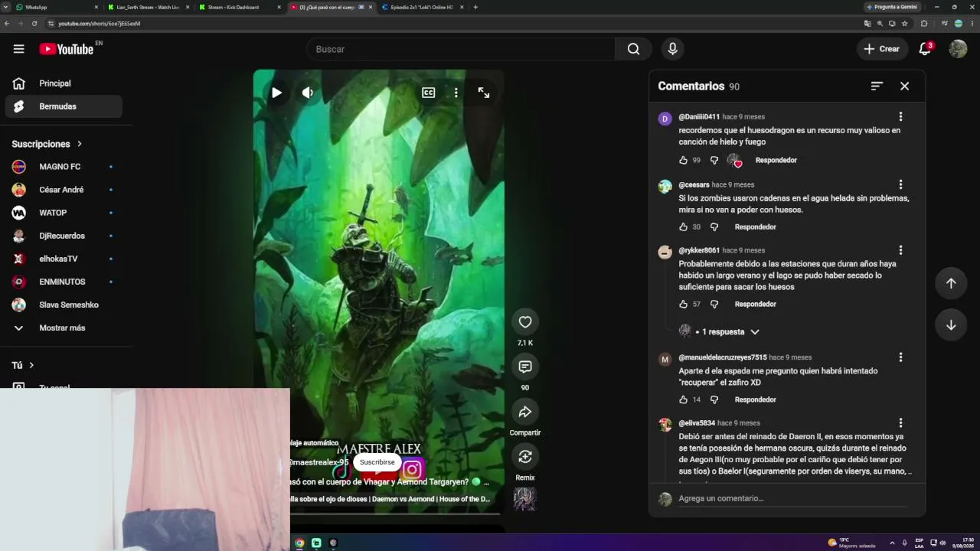Open the DjRecuerdos channel

coord(64,236)
